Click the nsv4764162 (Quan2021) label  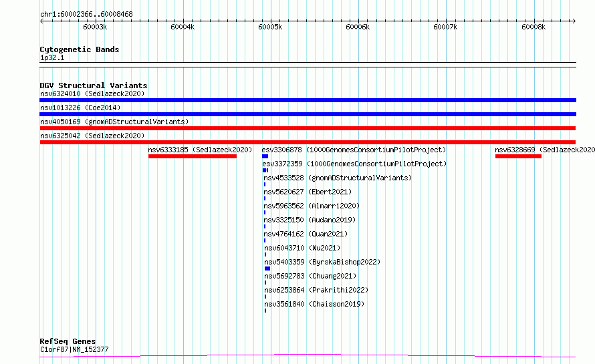point(306,234)
